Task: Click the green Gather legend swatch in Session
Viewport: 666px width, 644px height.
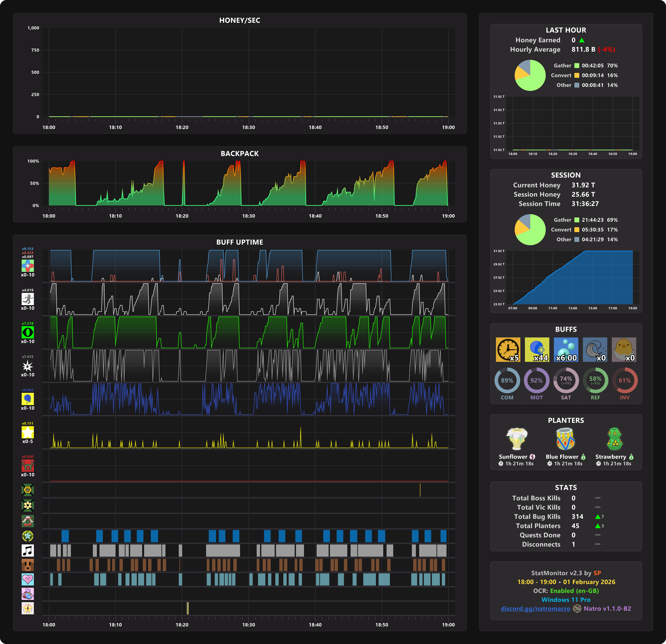Action: tap(577, 220)
